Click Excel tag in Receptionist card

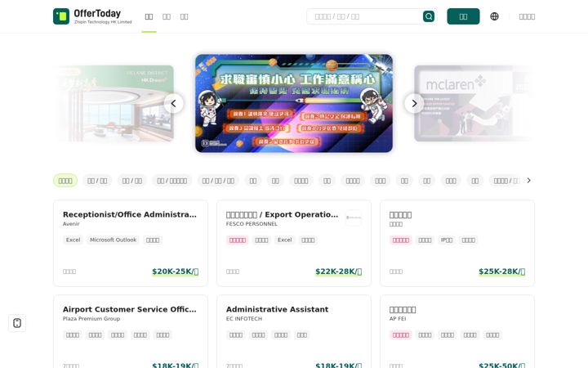coord(73,240)
